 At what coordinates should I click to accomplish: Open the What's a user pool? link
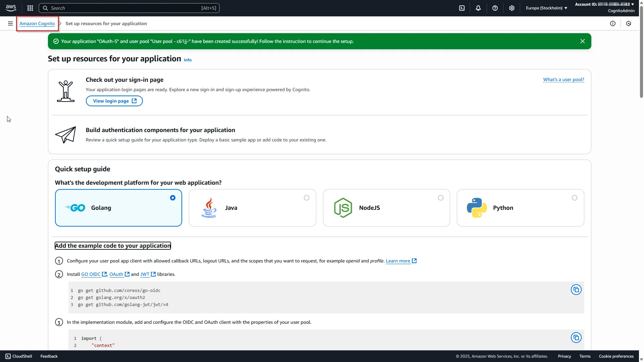[563, 80]
